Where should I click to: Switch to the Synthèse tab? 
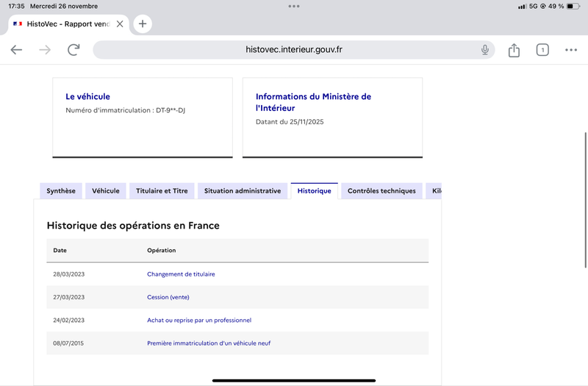[x=61, y=191]
